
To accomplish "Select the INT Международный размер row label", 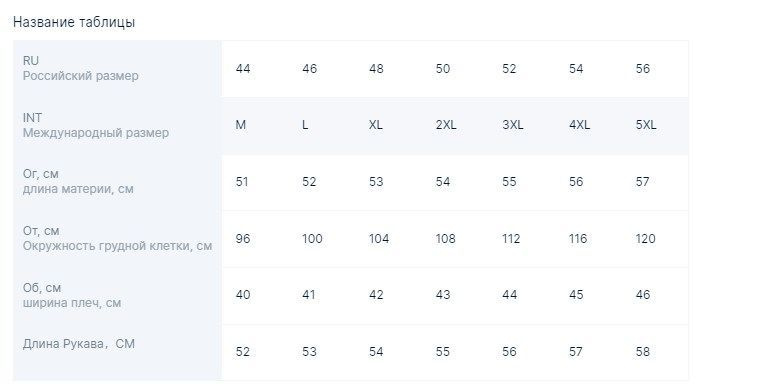I will click(x=96, y=125).
